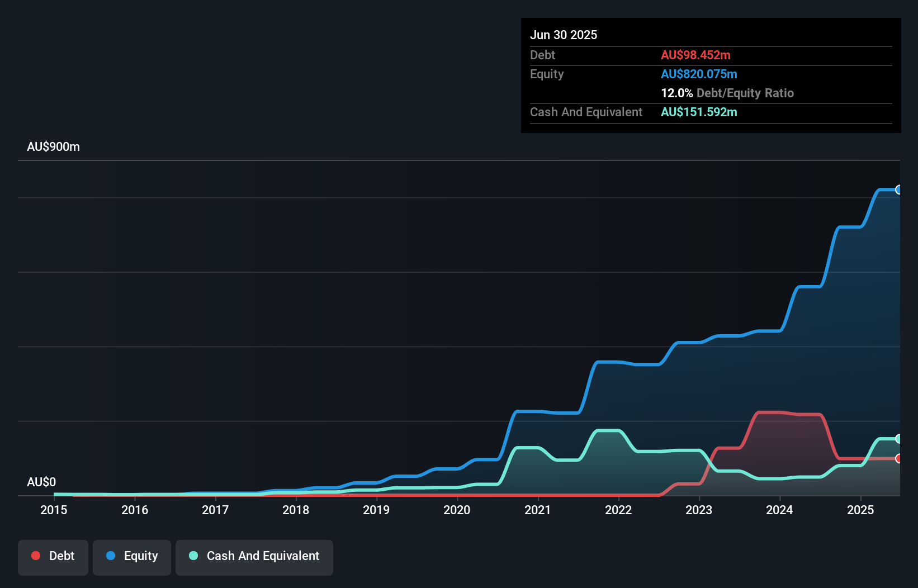Expand the Cash And Equivalent tooltip row
Viewport: 918px width, 588px height.
coord(586,112)
